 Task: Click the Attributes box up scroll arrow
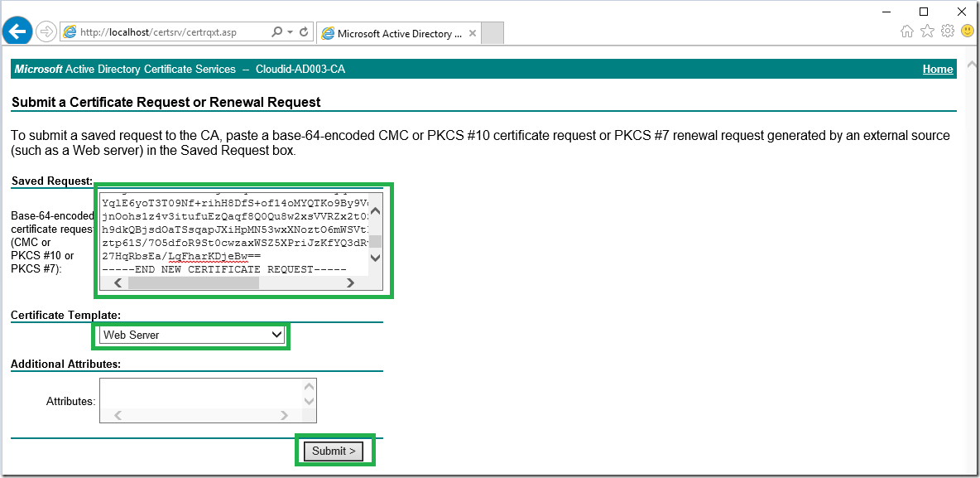click(x=309, y=387)
